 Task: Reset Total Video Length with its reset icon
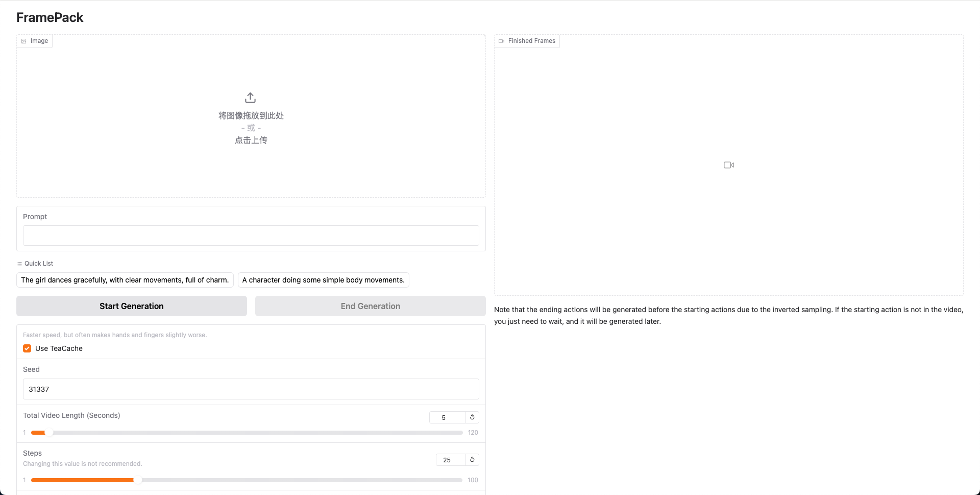(472, 417)
